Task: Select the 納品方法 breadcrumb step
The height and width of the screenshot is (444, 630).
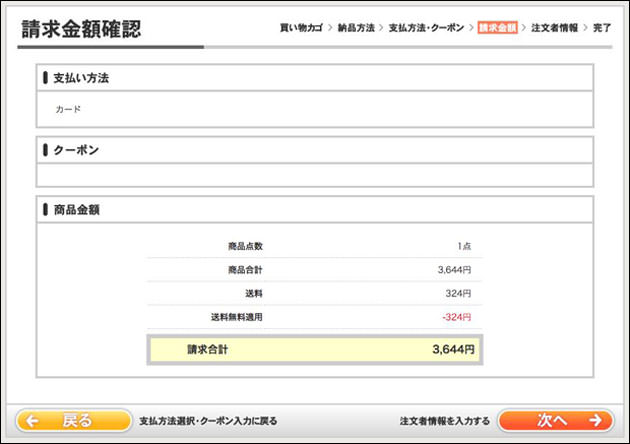Action: tap(356, 28)
